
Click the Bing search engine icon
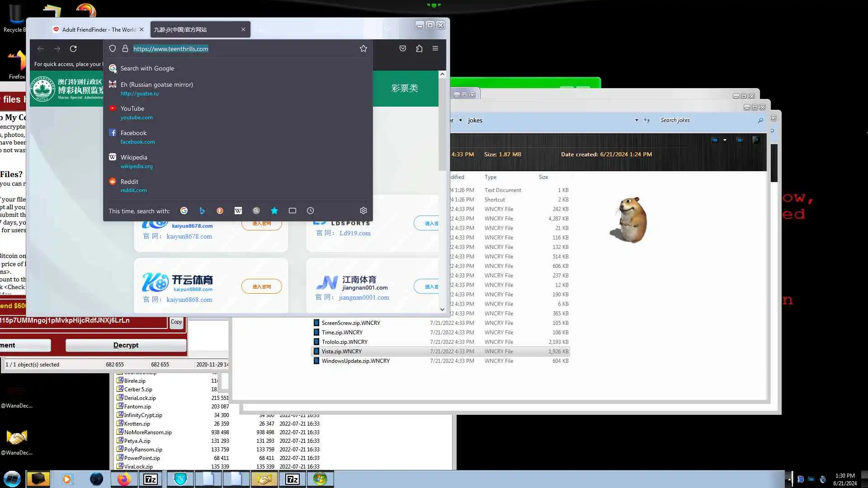[x=202, y=211]
